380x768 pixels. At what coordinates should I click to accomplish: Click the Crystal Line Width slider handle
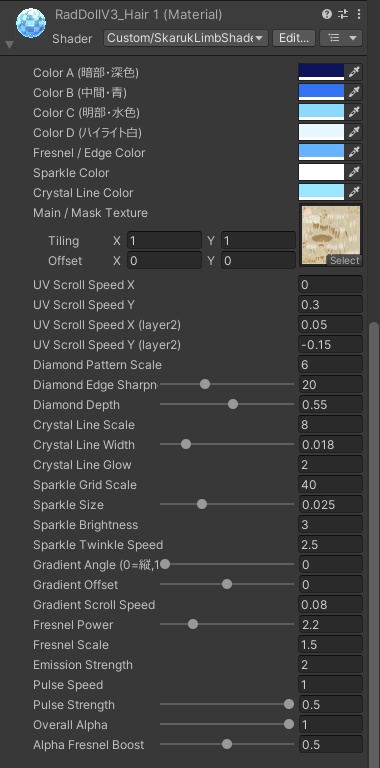tap(186, 444)
